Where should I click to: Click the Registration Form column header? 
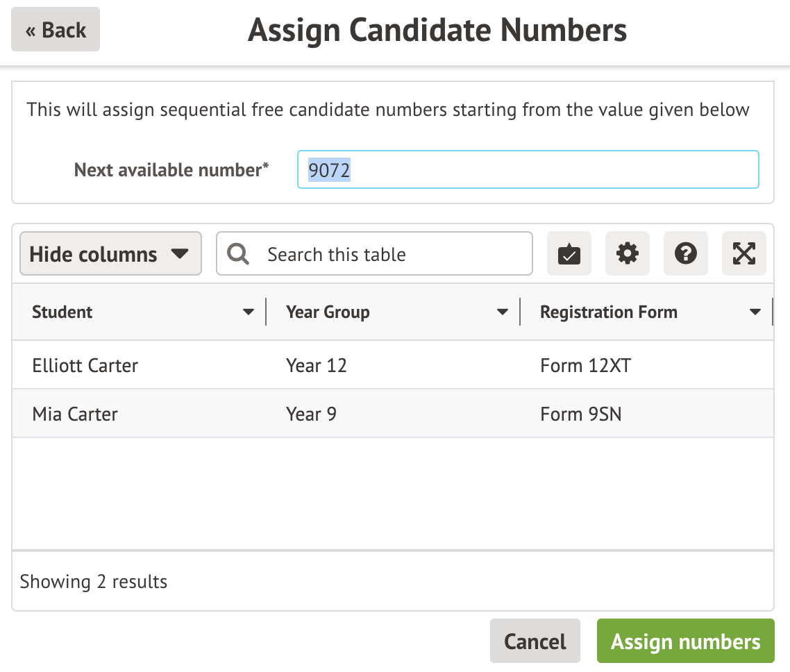tap(609, 312)
